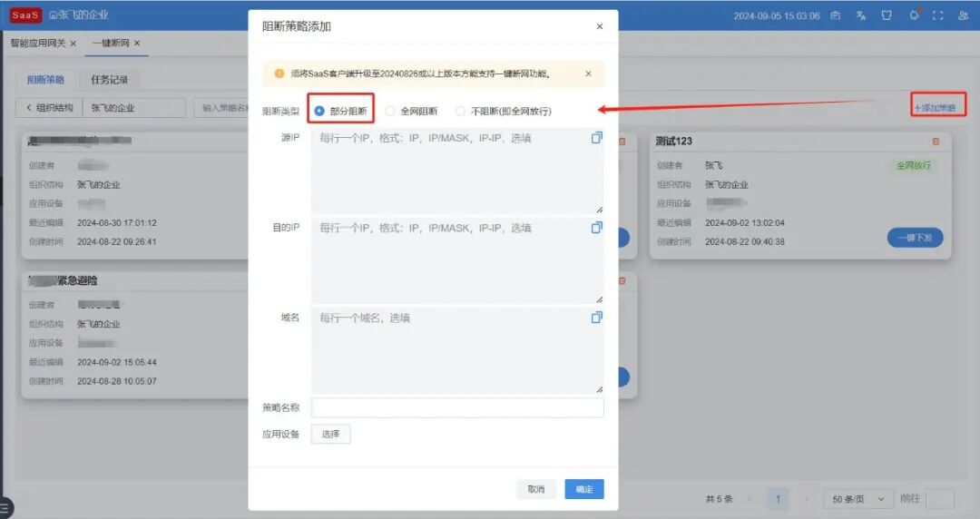Click the 前往 page jump input

[940, 499]
